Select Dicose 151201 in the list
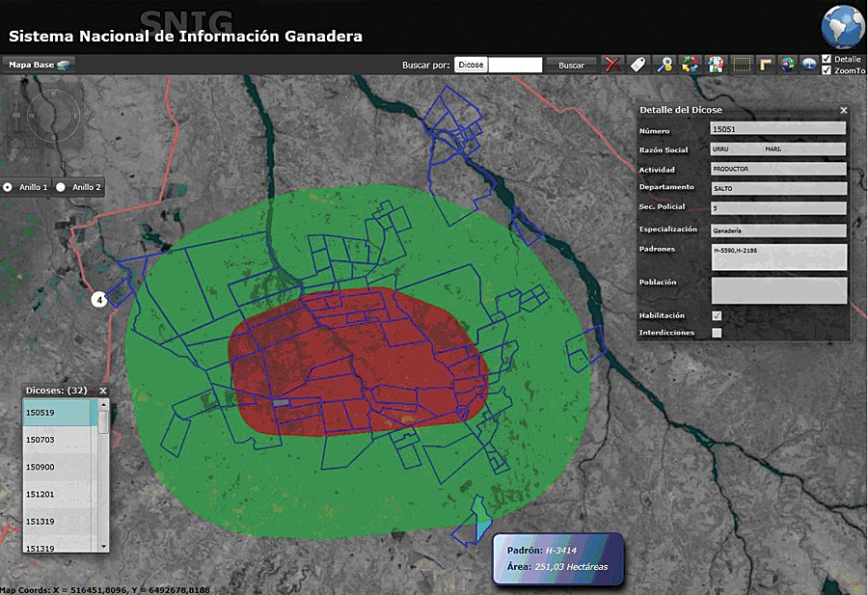868x595 pixels. (60, 494)
